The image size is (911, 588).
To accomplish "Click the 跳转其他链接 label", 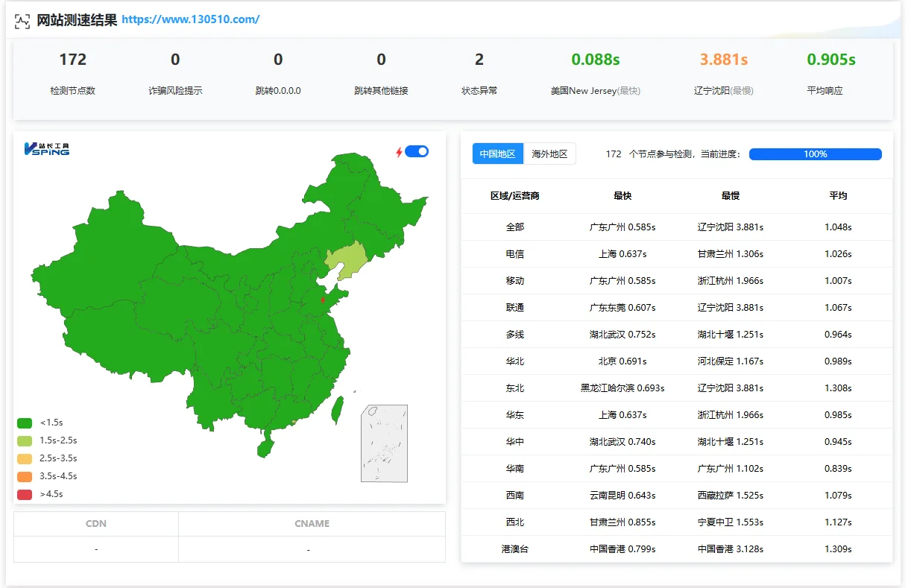I will [x=381, y=91].
